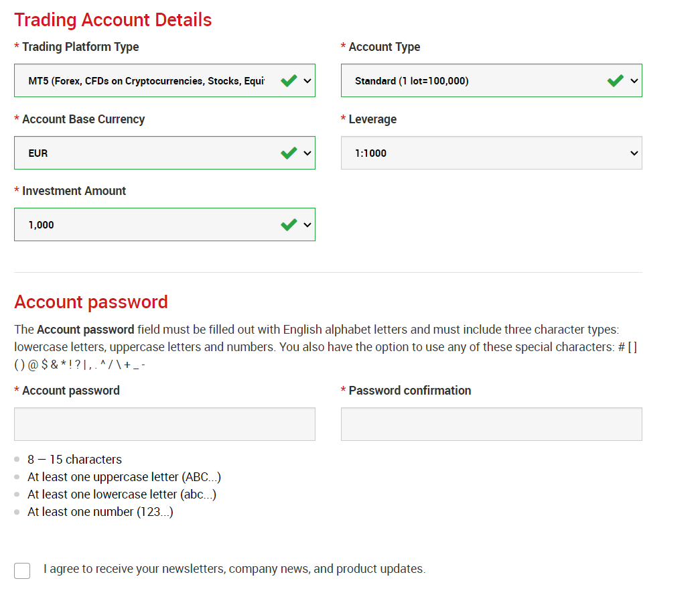
Task: Expand the Account Base Currency dropdown arrow
Action: 307,153
